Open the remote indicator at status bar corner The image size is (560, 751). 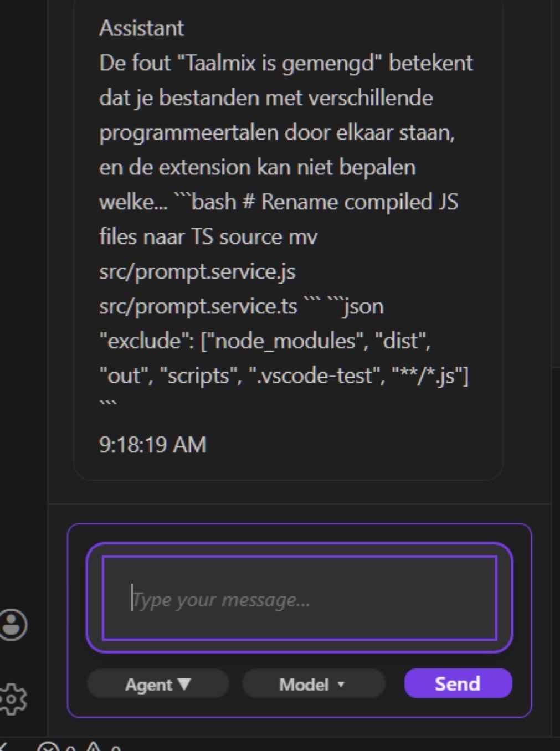(x=3, y=747)
